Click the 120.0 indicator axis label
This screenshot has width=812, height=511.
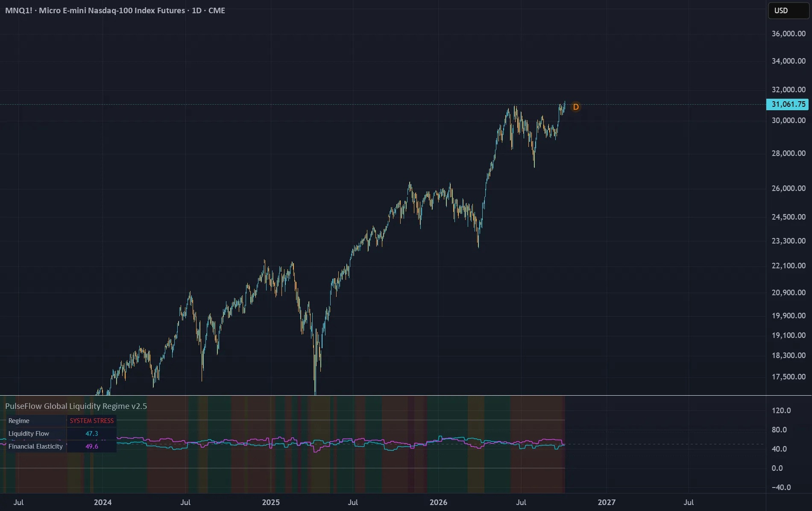(781, 411)
